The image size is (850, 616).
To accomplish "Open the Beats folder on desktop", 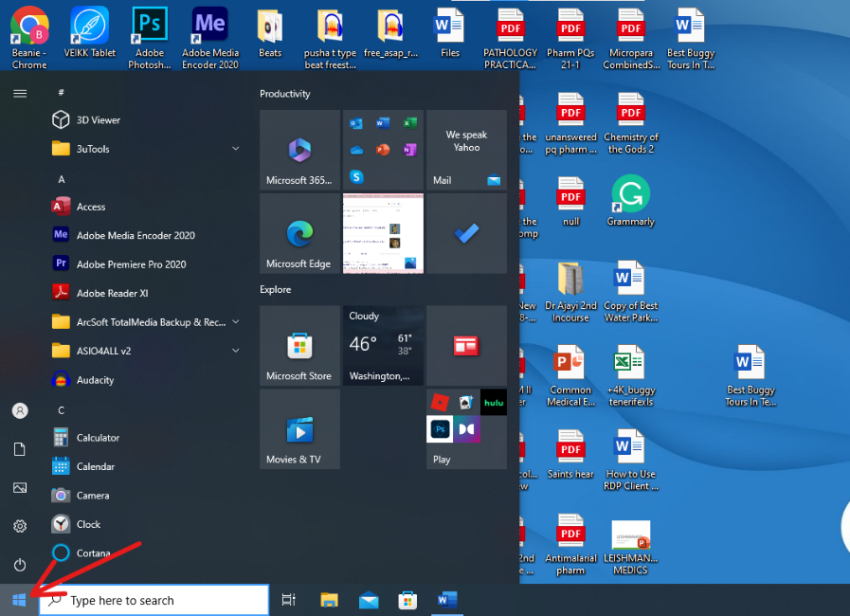I will click(270, 32).
